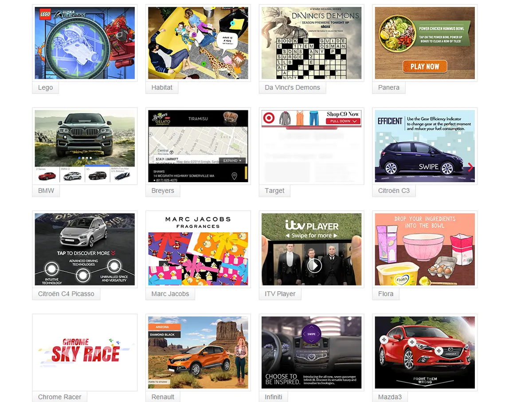Click the Intuitive Technology circle on C4 Picasso
The height and width of the screenshot is (402, 532).
coord(52,269)
